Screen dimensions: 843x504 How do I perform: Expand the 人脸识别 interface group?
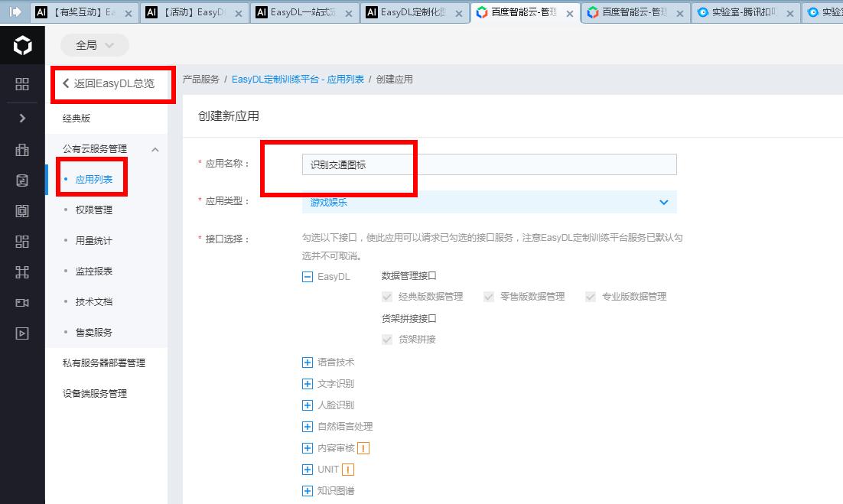click(x=308, y=405)
